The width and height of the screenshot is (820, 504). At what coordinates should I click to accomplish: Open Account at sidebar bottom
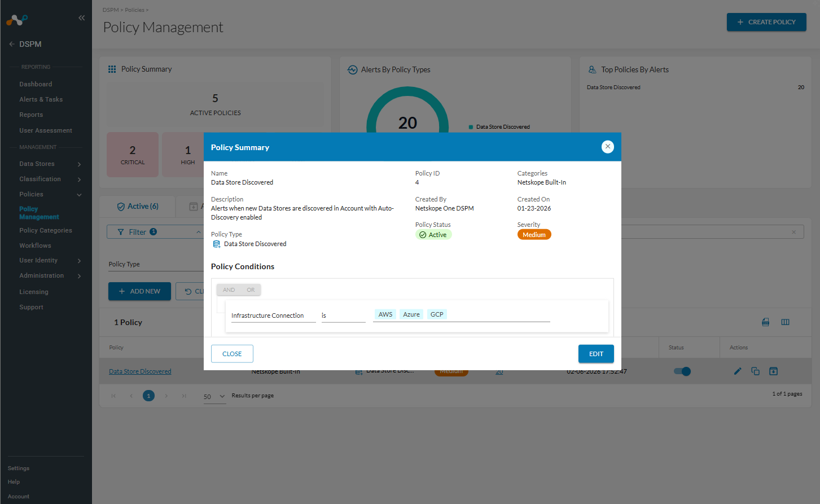coord(19,497)
